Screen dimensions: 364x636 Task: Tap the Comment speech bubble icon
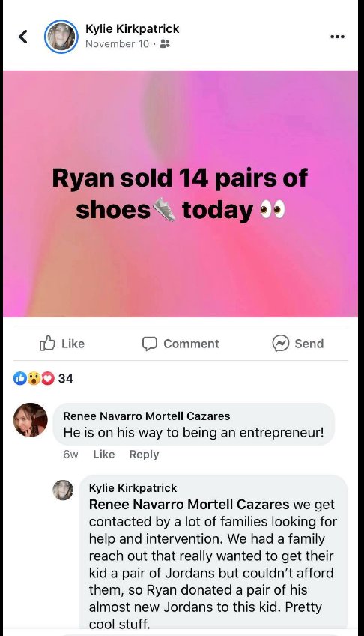click(149, 343)
